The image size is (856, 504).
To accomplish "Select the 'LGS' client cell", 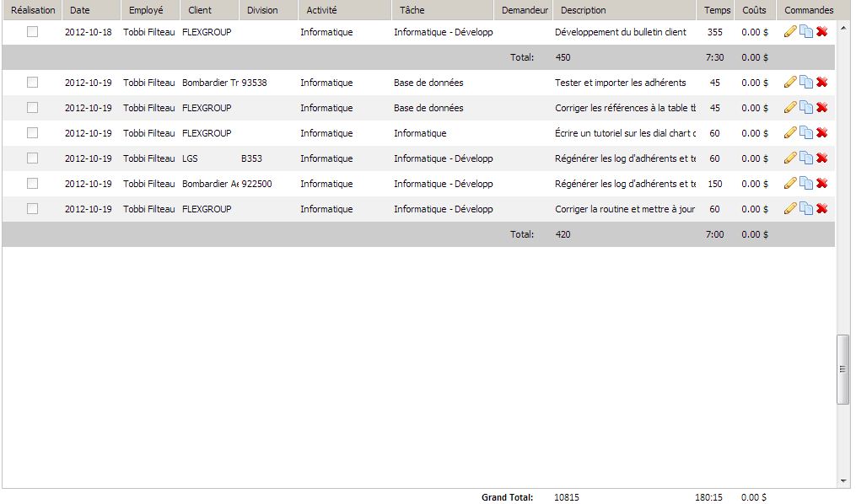I will (x=190, y=158).
